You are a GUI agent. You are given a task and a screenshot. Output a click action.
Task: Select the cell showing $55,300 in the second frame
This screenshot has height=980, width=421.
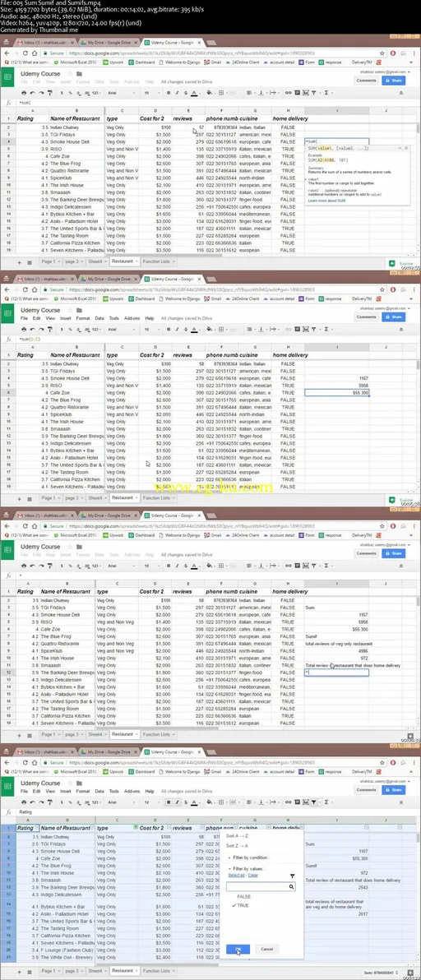pos(336,392)
